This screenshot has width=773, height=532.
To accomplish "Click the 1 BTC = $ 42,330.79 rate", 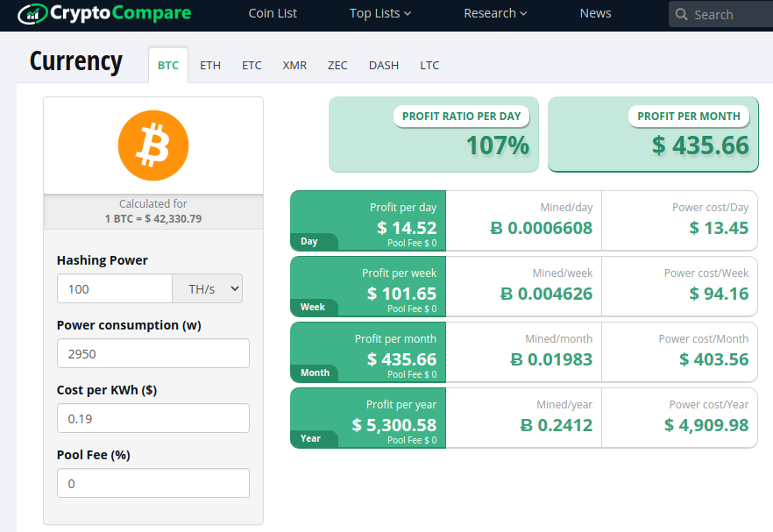I will [153, 219].
